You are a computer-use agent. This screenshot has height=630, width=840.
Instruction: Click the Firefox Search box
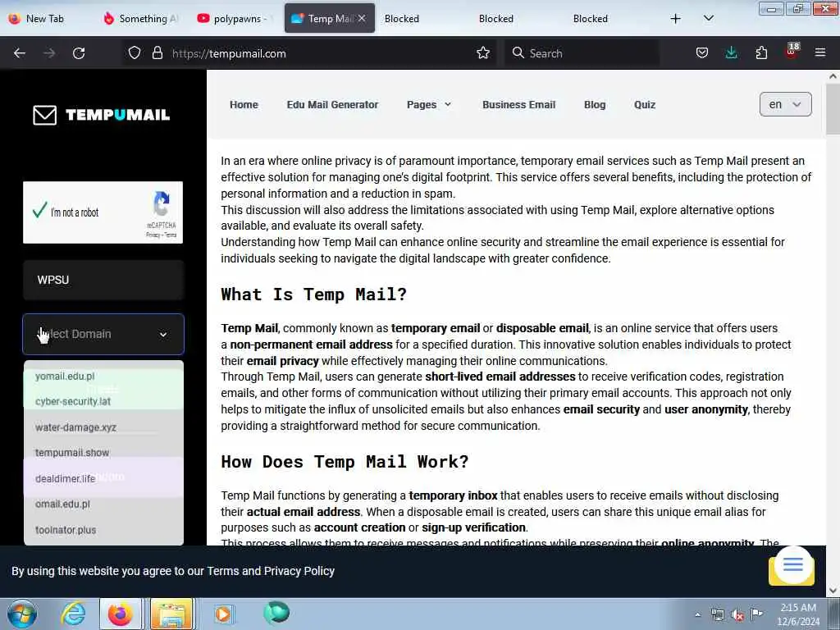(x=582, y=53)
